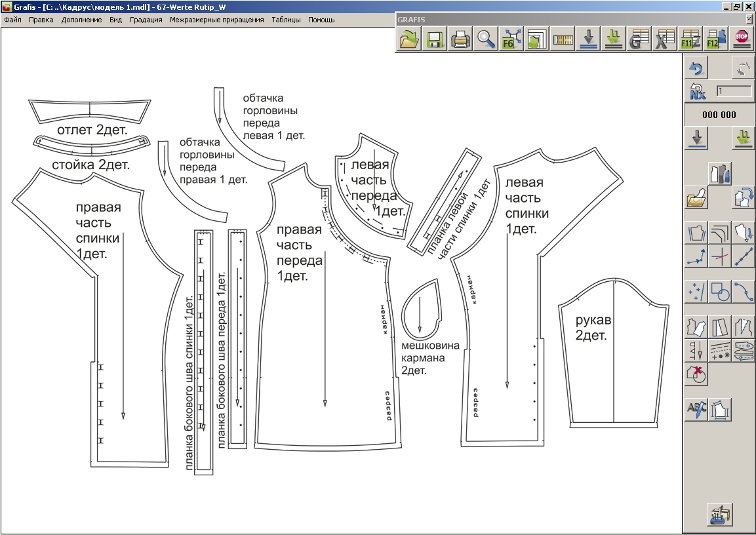The width and height of the screenshot is (756, 535).
Task: Choose the rectangle and circle shapes tool
Action: pyautogui.click(x=720, y=292)
